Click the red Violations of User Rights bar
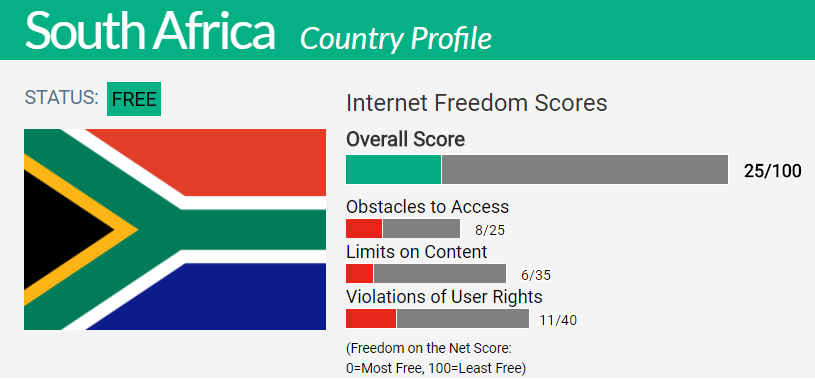The height and width of the screenshot is (380, 815). click(371, 319)
